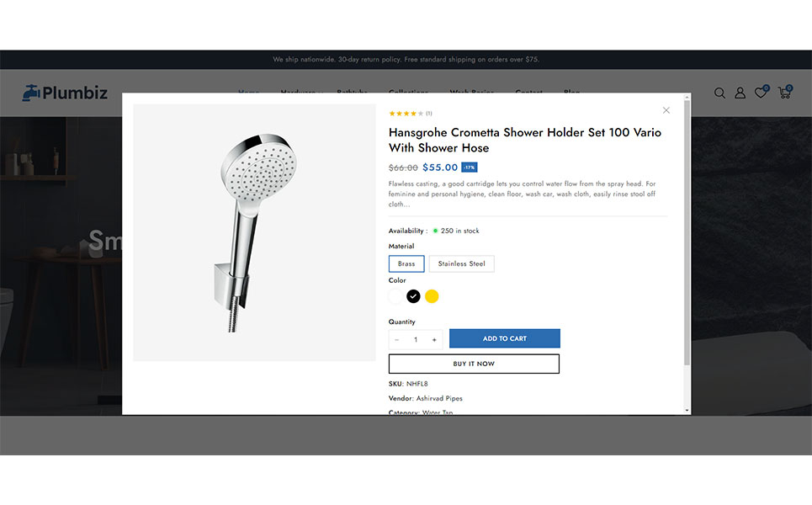The width and height of the screenshot is (812, 505).
Task: Click the quantity input field
Action: click(416, 340)
